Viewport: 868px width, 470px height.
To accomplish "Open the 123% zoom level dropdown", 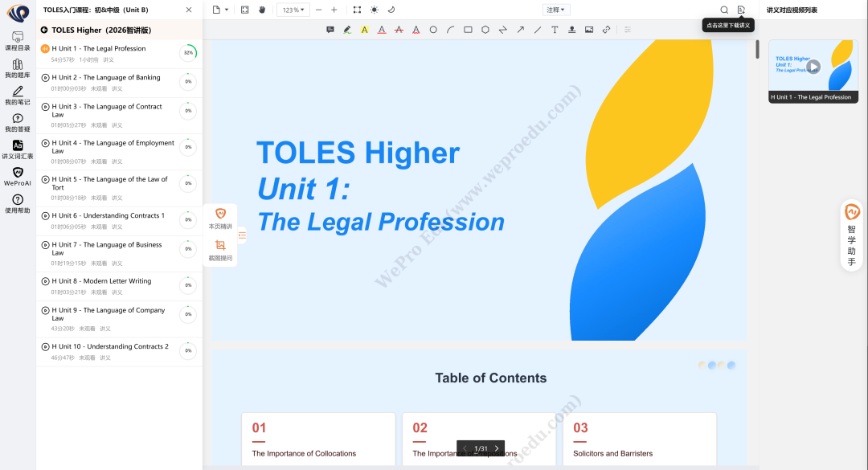I will (x=293, y=10).
